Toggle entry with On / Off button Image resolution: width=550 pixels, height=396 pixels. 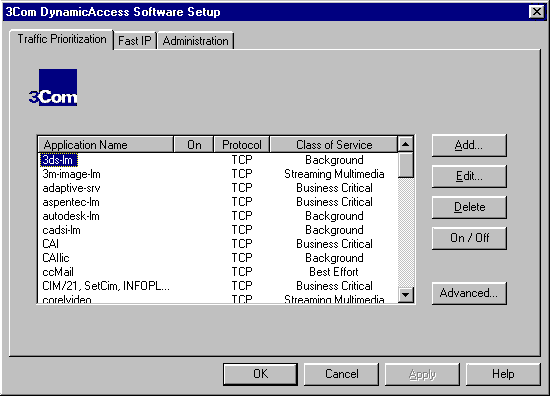tap(469, 238)
